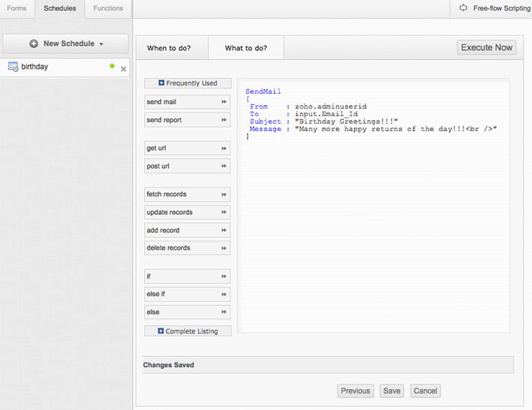Click inside the SendMail script editor
This screenshot has width=532, height=410.
pyautogui.click(x=373, y=225)
